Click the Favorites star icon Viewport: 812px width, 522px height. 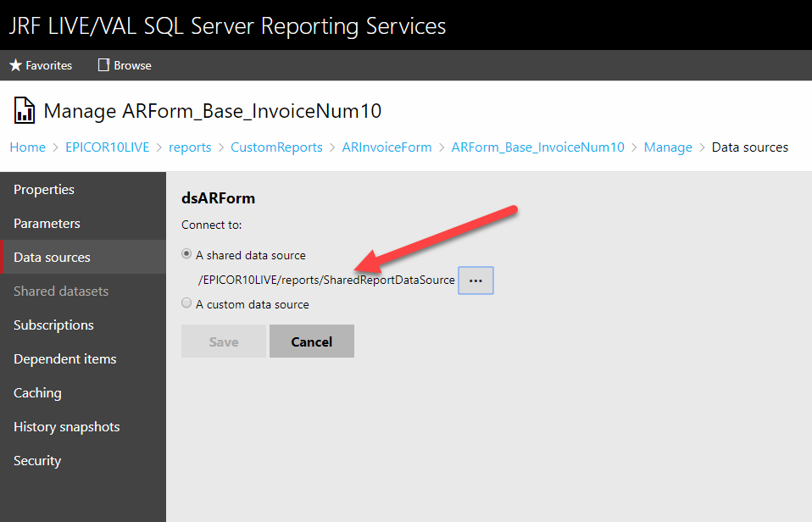coord(15,65)
